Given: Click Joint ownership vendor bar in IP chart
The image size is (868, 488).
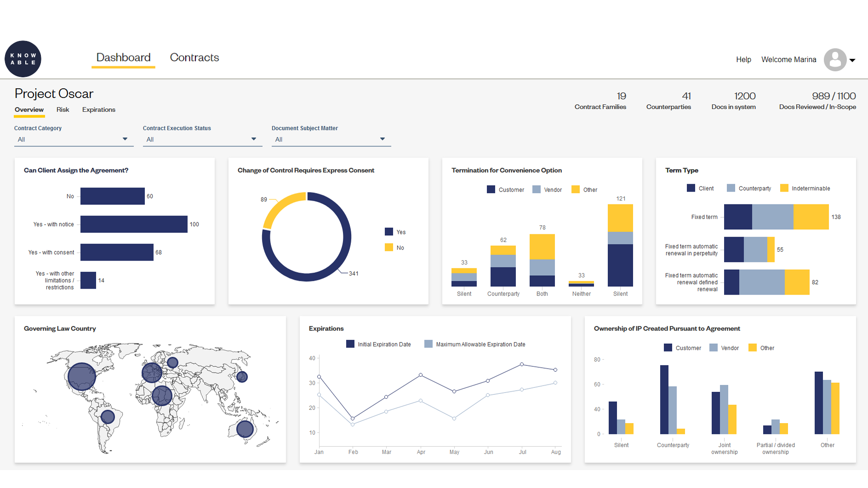Looking at the screenshot, I should pos(724,409).
